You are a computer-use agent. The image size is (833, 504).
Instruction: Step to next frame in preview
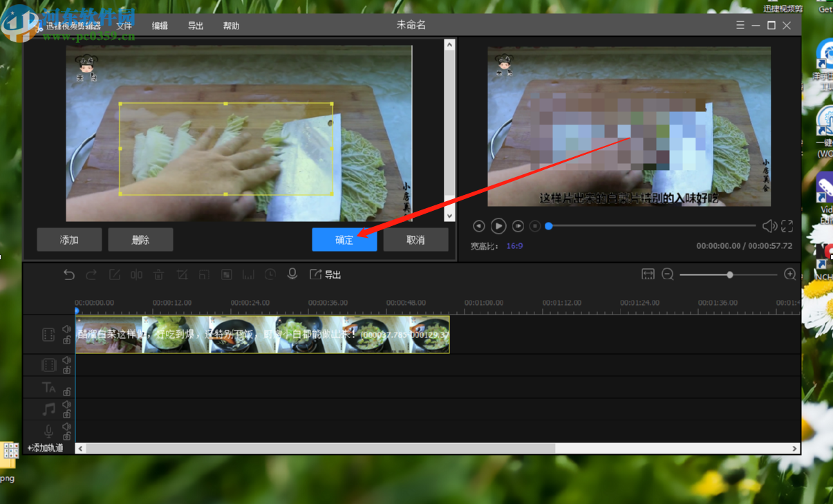(518, 226)
